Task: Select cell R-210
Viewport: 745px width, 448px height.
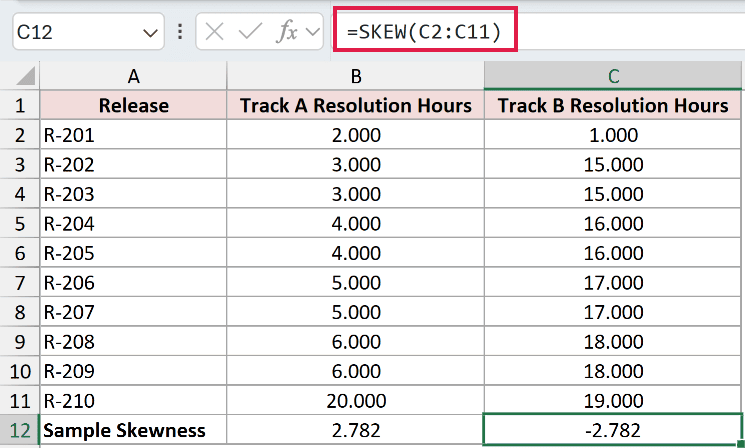Action: coord(133,400)
